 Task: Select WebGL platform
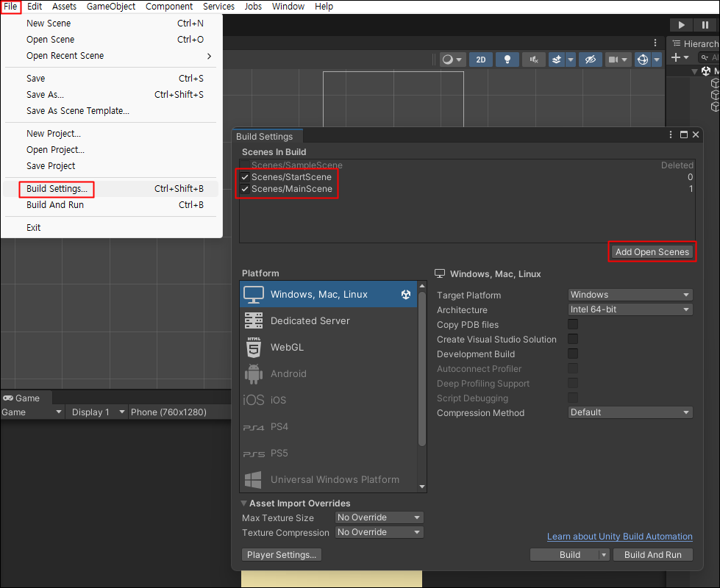coord(328,348)
